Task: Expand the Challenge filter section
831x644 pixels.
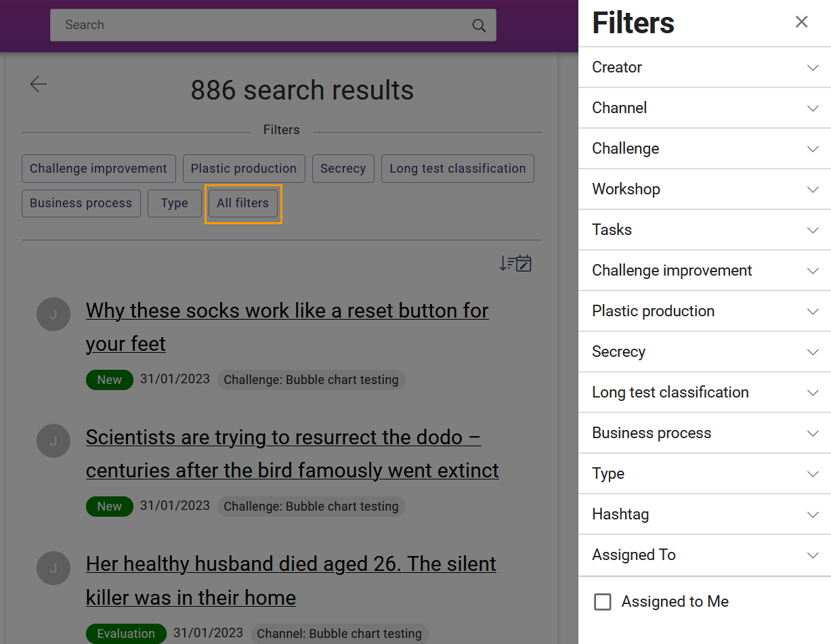Action: click(x=704, y=148)
